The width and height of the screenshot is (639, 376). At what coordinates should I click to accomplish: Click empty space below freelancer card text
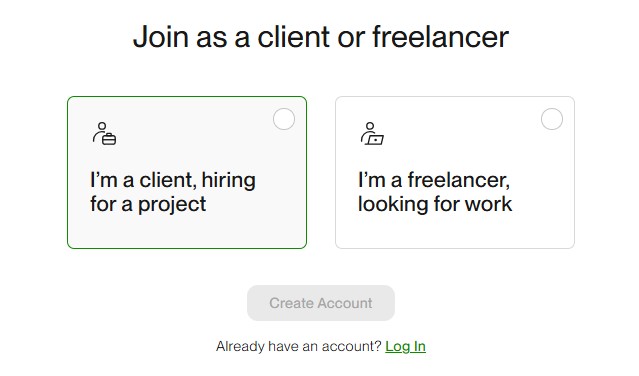(x=455, y=231)
